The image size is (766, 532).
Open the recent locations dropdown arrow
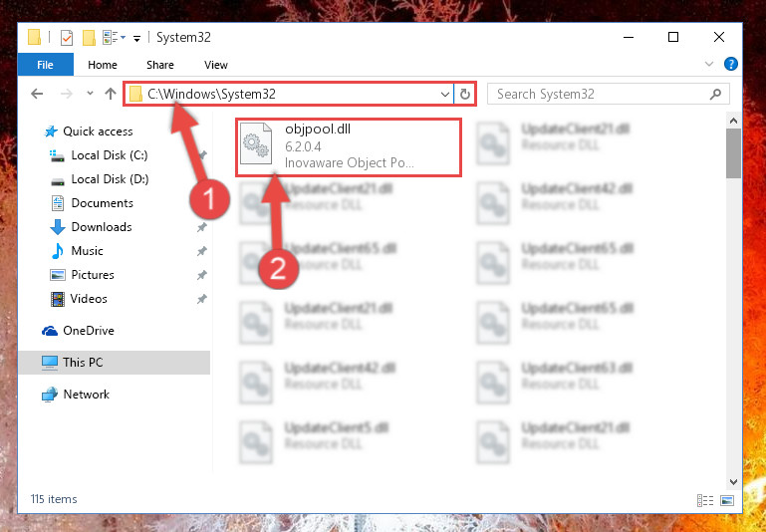pos(90,94)
